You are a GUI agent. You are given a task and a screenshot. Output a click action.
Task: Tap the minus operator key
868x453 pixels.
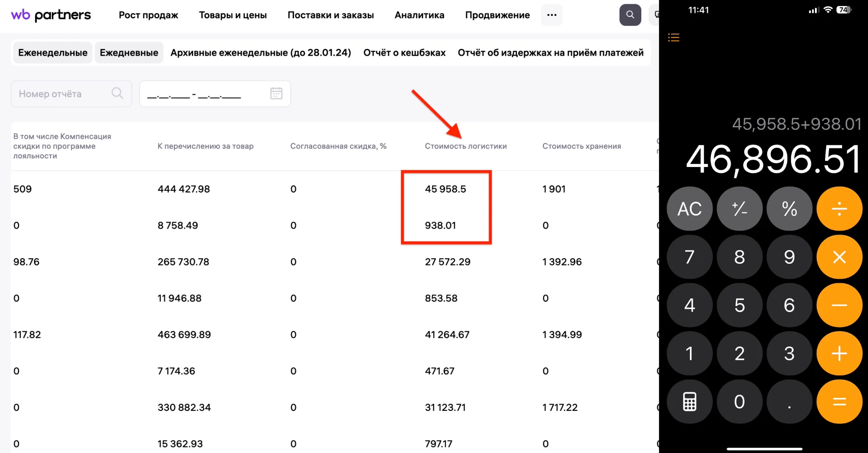pos(839,305)
